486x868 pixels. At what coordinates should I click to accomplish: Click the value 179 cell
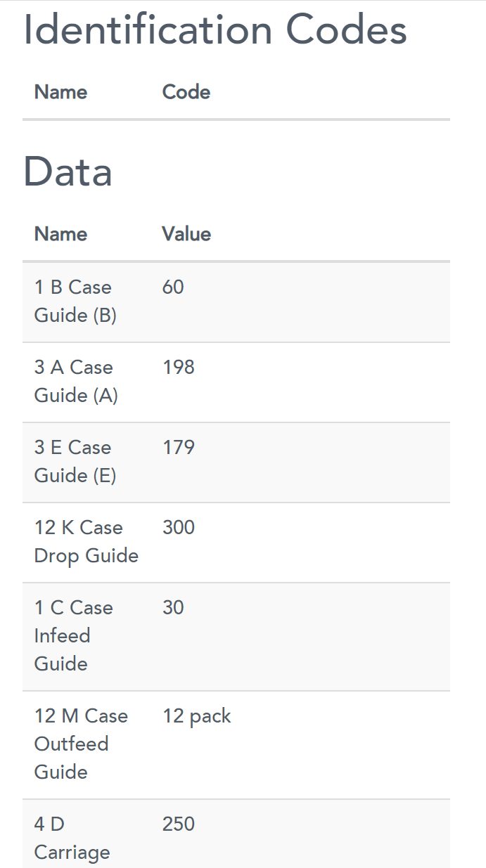[x=179, y=448]
